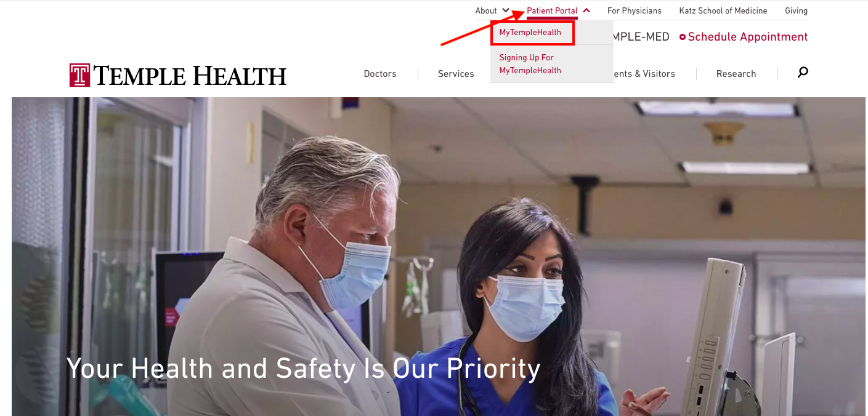
Task: Click the Temple Health wordmark
Action: tap(190, 76)
